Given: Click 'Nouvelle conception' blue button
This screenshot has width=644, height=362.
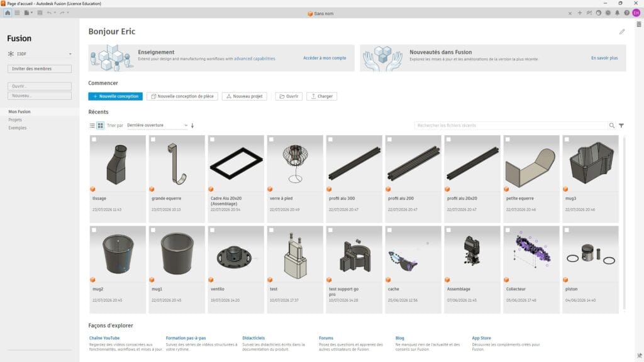Looking at the screenshot, I should coord(116,96).
